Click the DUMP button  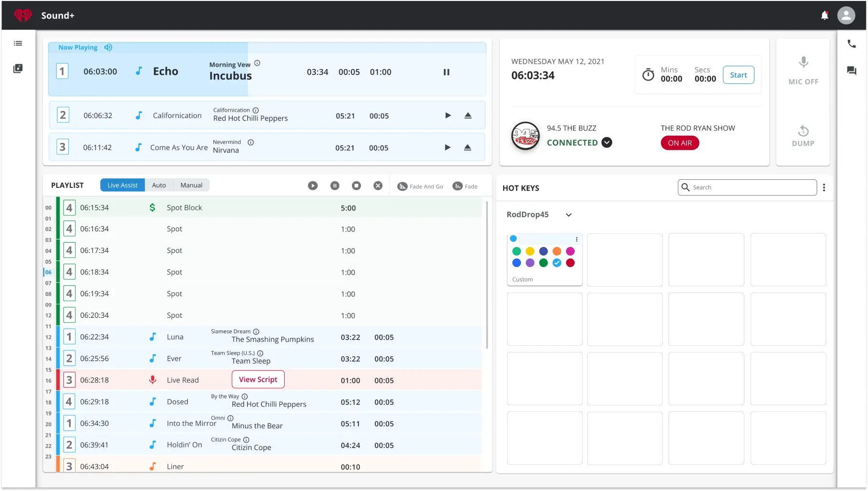(803, 136)
